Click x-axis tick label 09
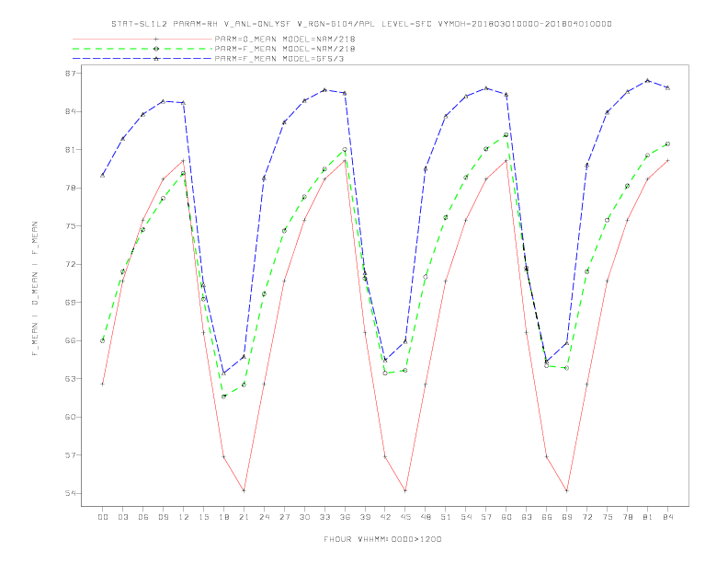The width and height of the screenshot is (728, 563). tap(163, 517)
